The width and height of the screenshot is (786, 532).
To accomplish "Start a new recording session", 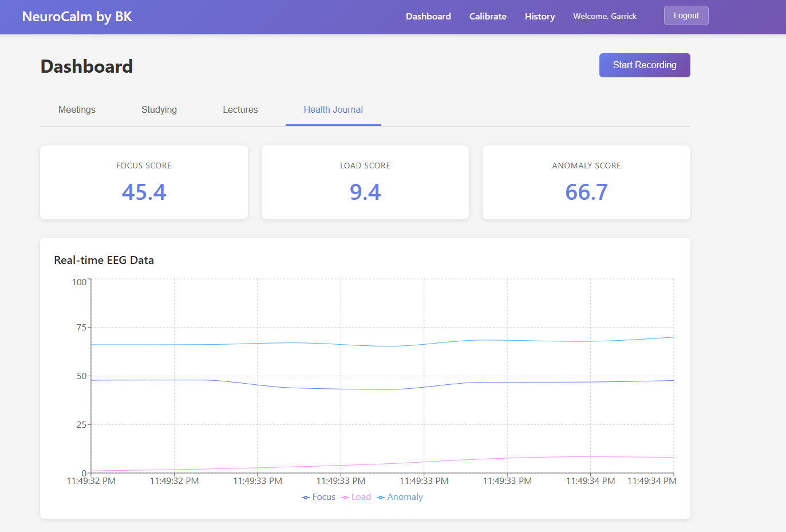I will point(645,65).
